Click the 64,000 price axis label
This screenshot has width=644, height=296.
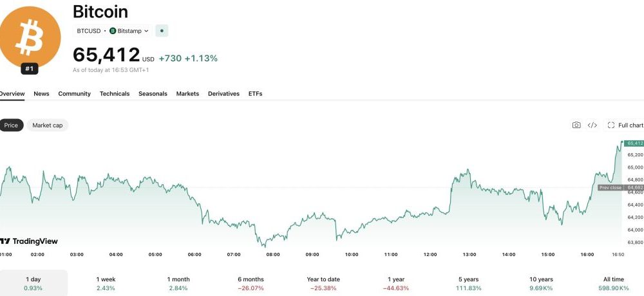635,230
